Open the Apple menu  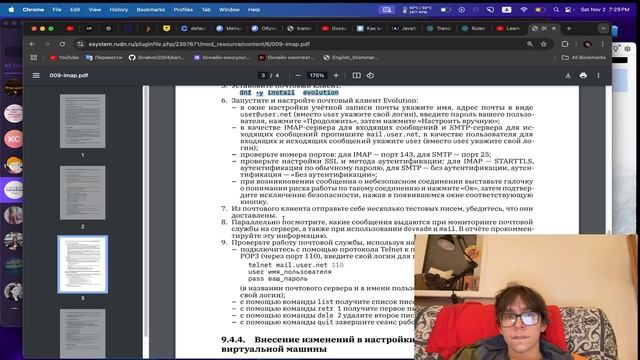pos(11,9)
